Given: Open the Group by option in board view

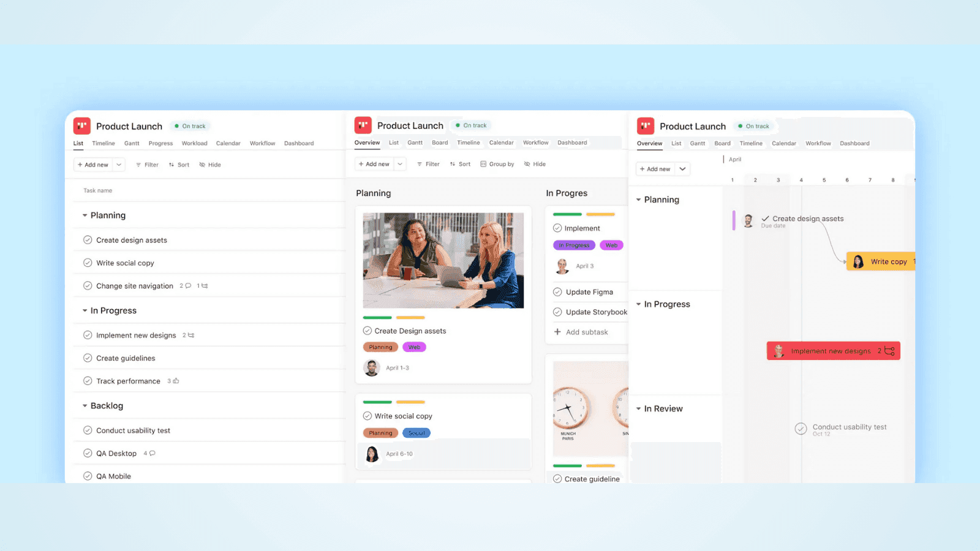Looking at the screenshot, I should (497, 163).
